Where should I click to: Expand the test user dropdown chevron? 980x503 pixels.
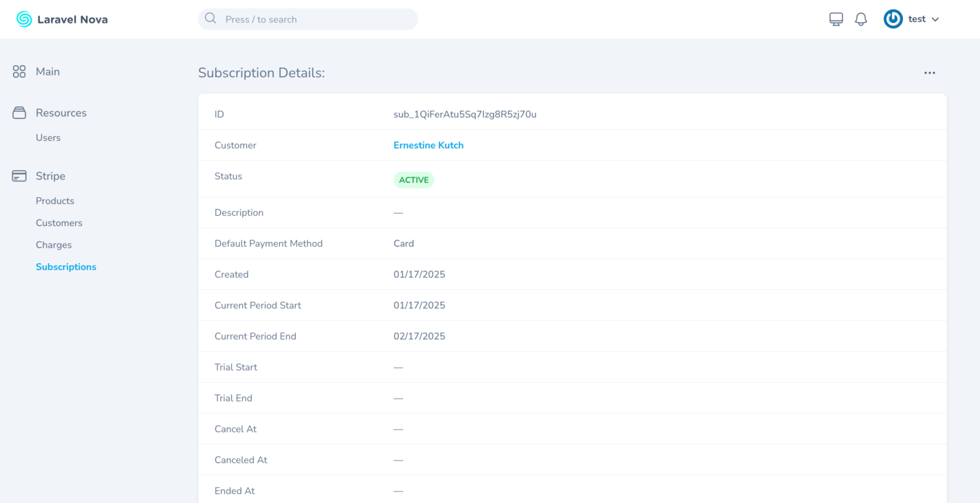point(935,20)
